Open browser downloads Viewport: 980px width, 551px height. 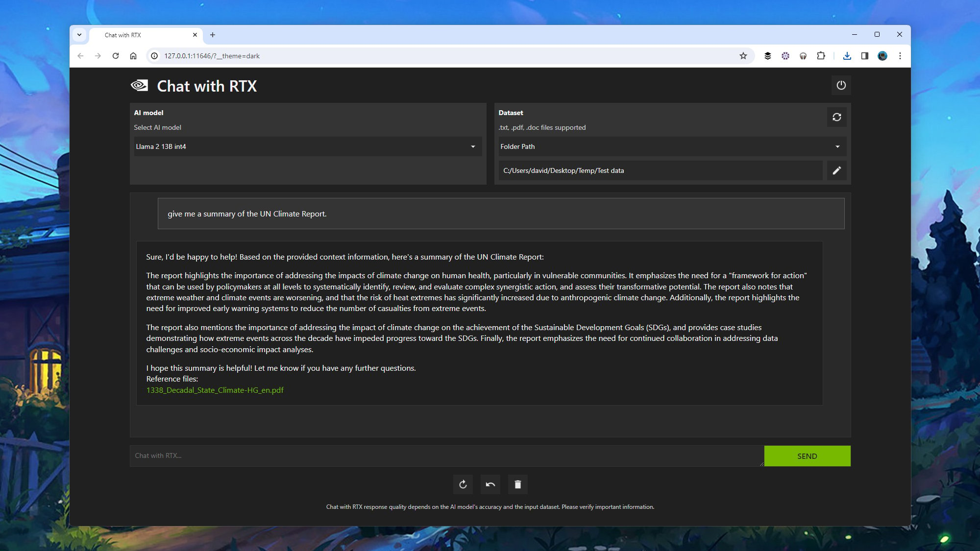(847, 56)
